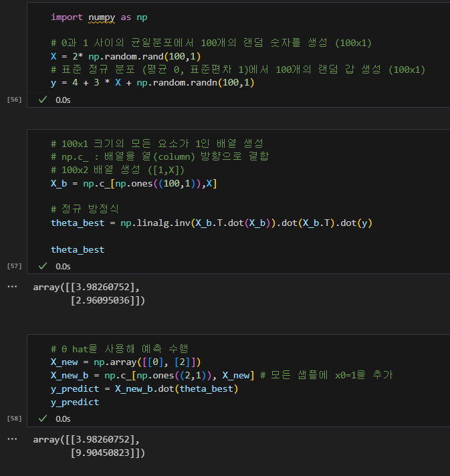Image resolution: width=450 pixels, height=476 pixels.
Task: Click the 0.0s execution time of cell 58
Action: pyautogui.click(x=63, y=419)
